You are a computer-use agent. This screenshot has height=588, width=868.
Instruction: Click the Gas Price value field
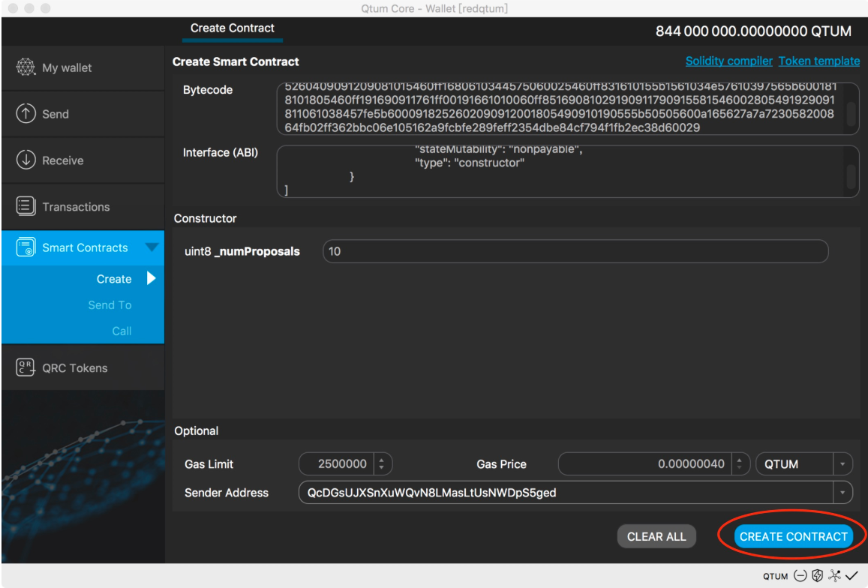click(645, 464)
